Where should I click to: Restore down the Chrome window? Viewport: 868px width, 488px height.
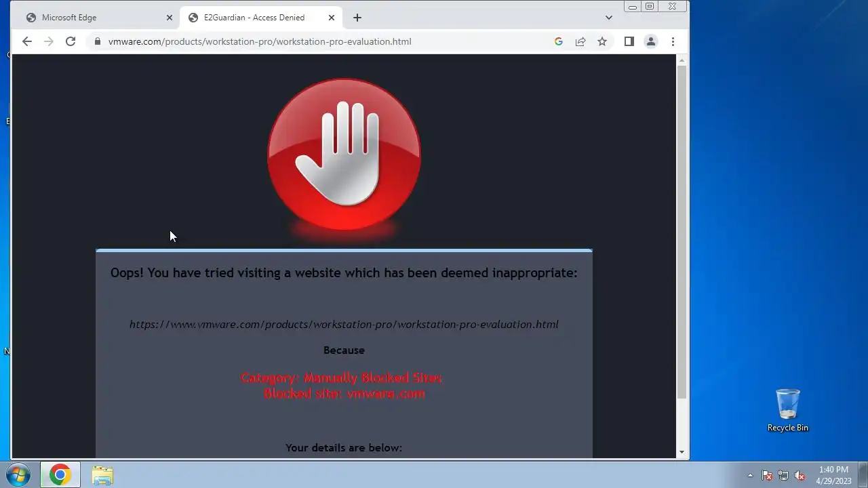pos(650,7)
